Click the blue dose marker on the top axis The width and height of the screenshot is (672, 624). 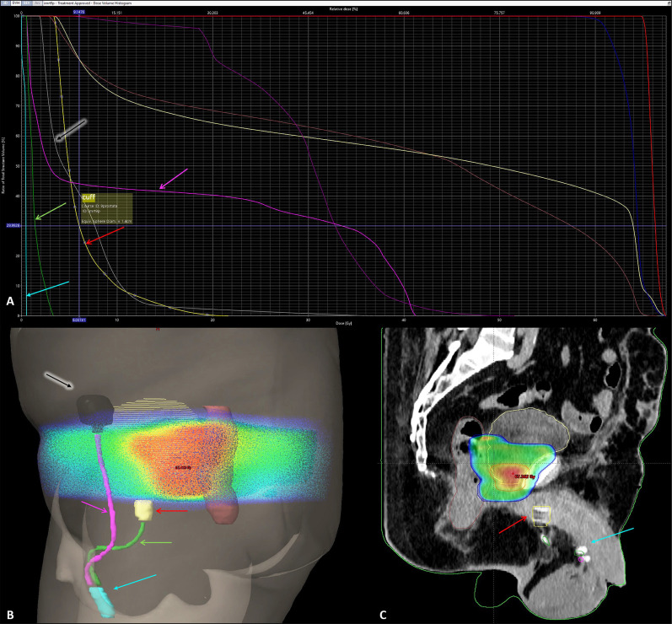tap(79, 13)
